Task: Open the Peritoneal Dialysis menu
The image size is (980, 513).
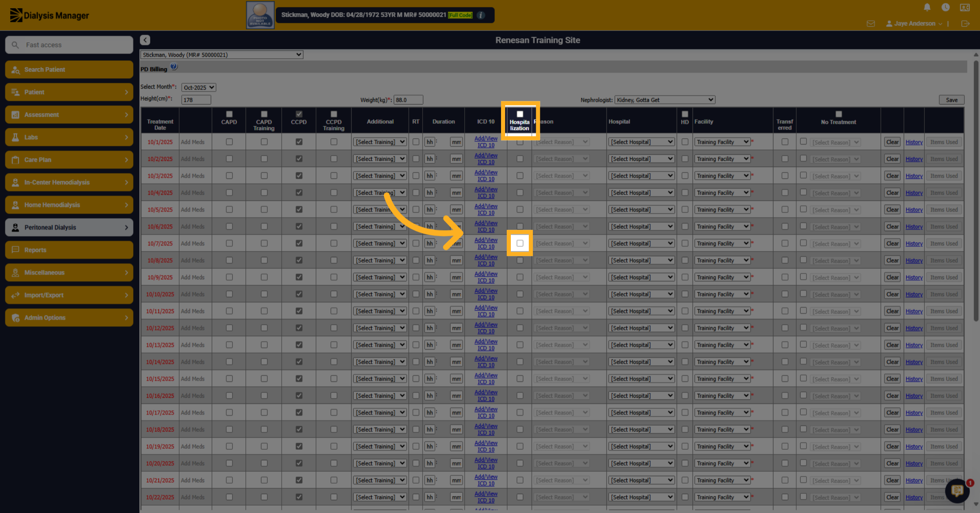Action: (x=69, y=227)
